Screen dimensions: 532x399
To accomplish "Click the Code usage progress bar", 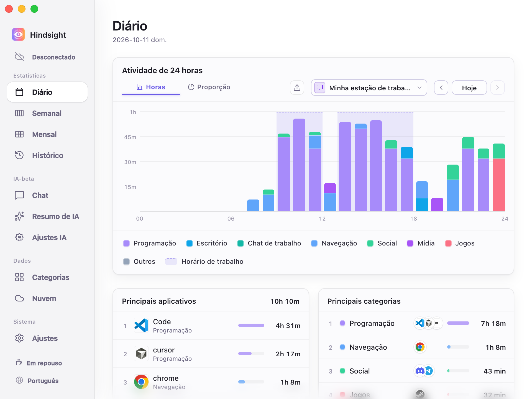I will [x=251, y=326].
